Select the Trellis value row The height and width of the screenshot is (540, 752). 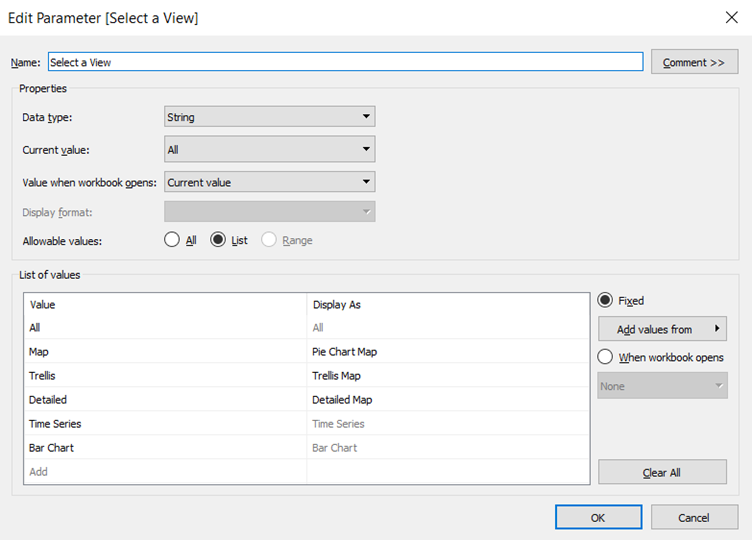coord(165,376)
